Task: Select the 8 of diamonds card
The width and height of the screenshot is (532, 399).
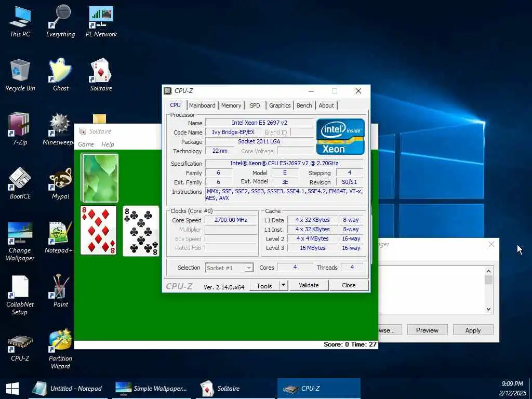Action: point(98,230)
